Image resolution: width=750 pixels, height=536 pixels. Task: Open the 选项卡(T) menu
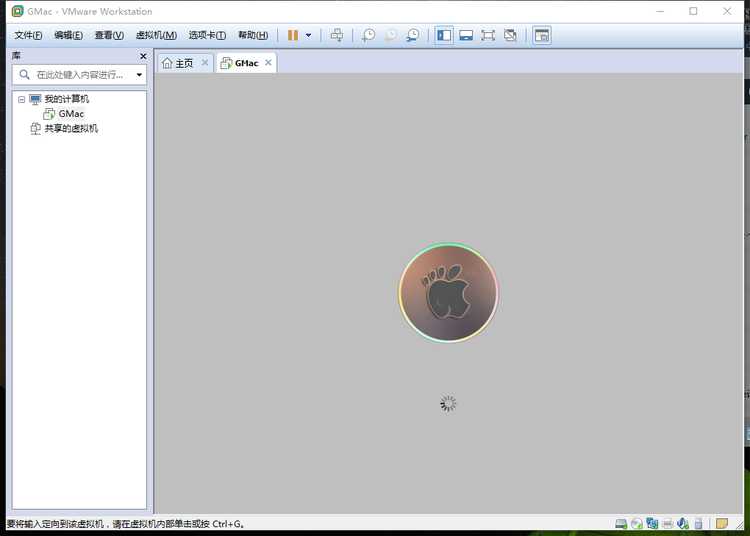click(x=207, y=35)
